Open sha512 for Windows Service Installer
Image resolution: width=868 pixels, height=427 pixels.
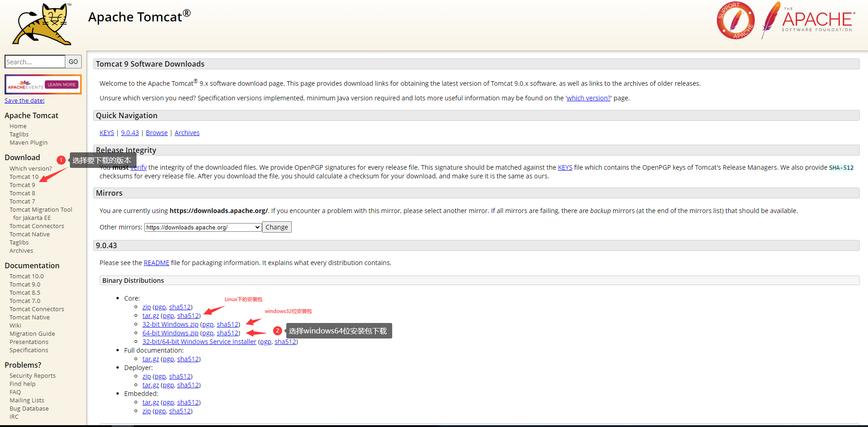click(x=285, y=342)
